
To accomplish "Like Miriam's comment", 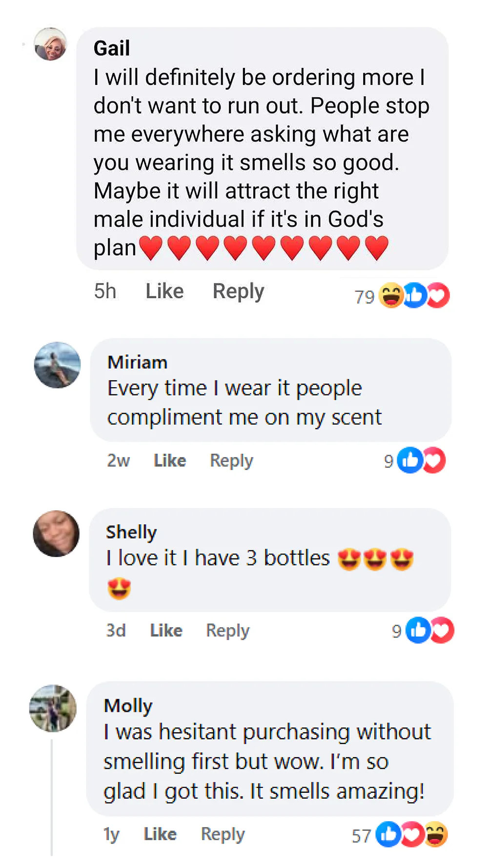I will click(x=170, y=460).
